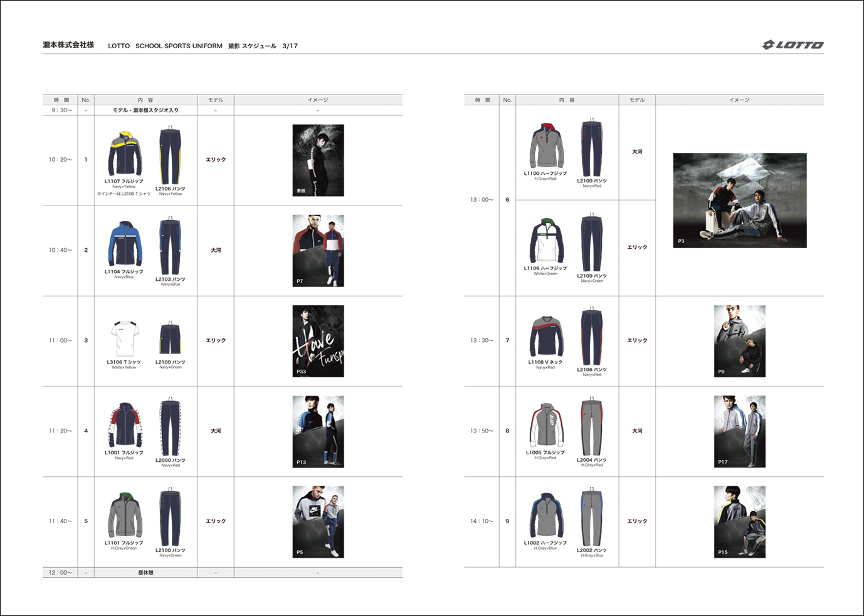
Task: Select the 'L1109 ハーフジップ' label
Action: 545,268
